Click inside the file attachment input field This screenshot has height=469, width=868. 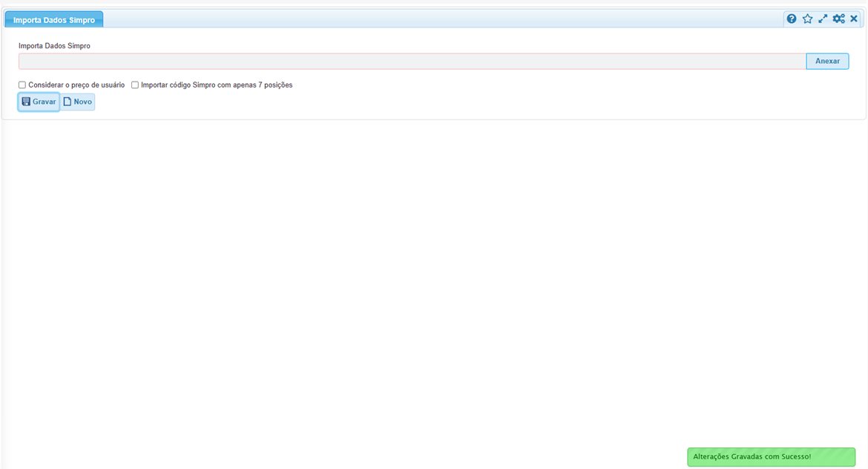pos(412,62)
